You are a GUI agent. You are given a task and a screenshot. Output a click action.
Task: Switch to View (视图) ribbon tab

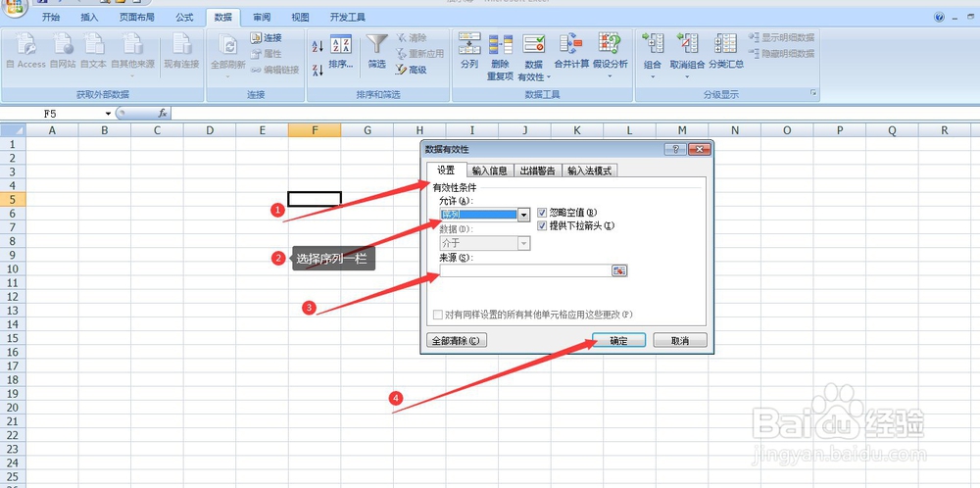[301, 18]
